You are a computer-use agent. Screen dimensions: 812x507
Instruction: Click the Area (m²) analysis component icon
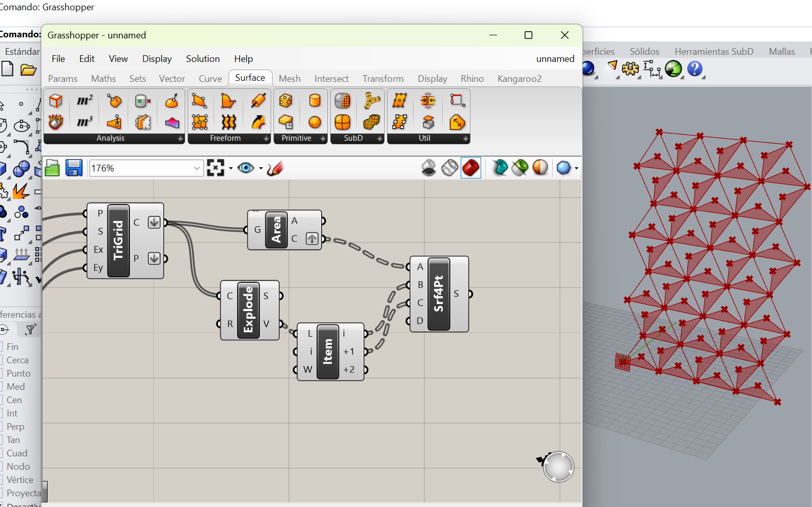click(x=84, y=101)
